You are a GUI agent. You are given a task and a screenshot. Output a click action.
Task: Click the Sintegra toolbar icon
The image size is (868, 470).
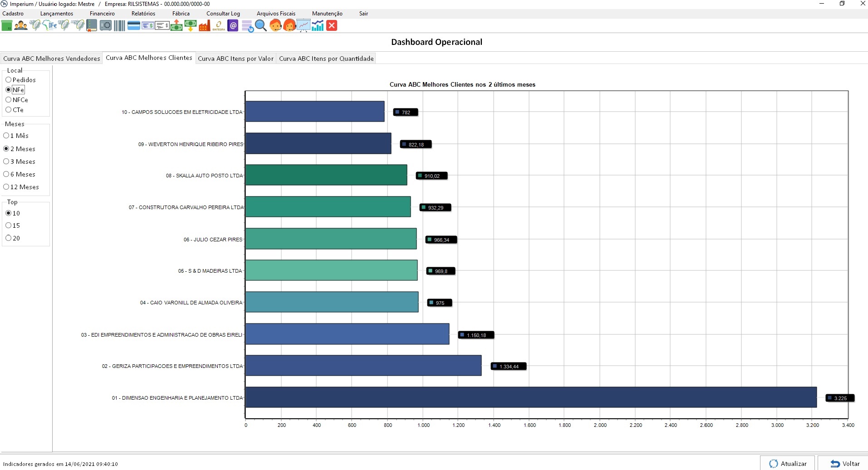tap(219, 25)
